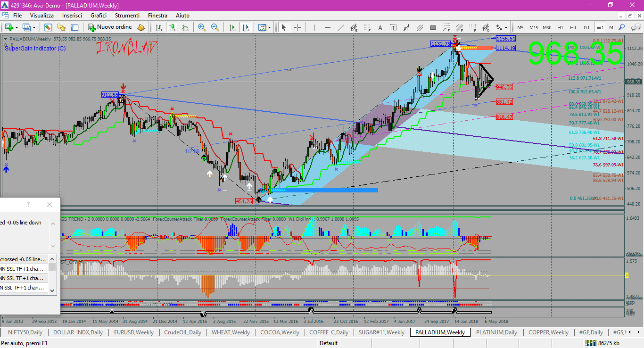Switch to the COCOA,Weekly chart tab
Image resolution: width=644 pixels, height=348 pixels.
point(280,332)
